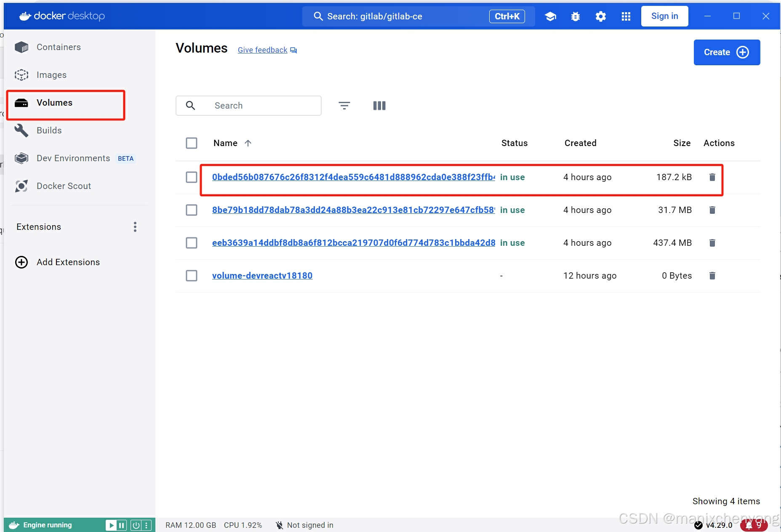Click the Create volume button
Viewport: 781px width, 532px height.
(727, 52)
